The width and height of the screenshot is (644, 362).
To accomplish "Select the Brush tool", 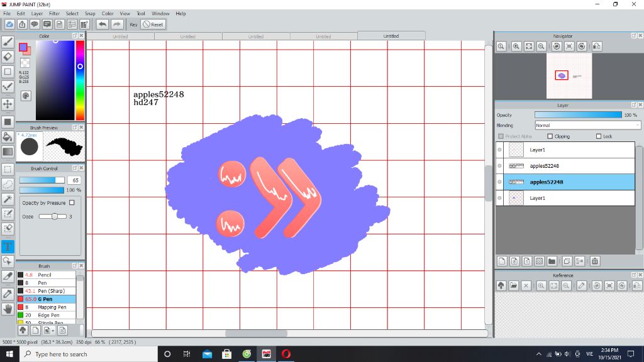I will point(8,41).
